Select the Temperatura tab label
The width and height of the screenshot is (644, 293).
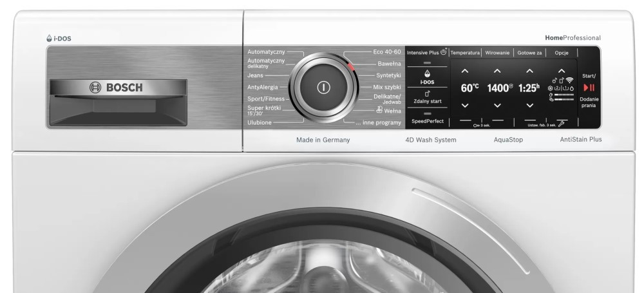465,52
